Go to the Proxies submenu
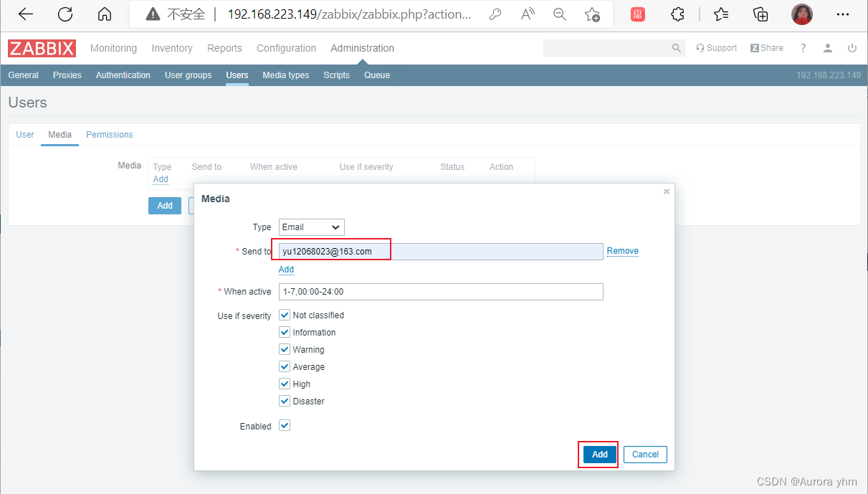Viewport: 868px width, 494px height. click(x=67, y=75)
